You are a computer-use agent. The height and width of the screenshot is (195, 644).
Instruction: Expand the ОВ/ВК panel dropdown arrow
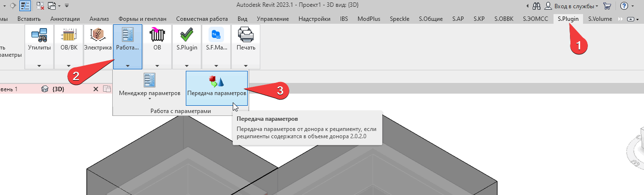(69, 65)
